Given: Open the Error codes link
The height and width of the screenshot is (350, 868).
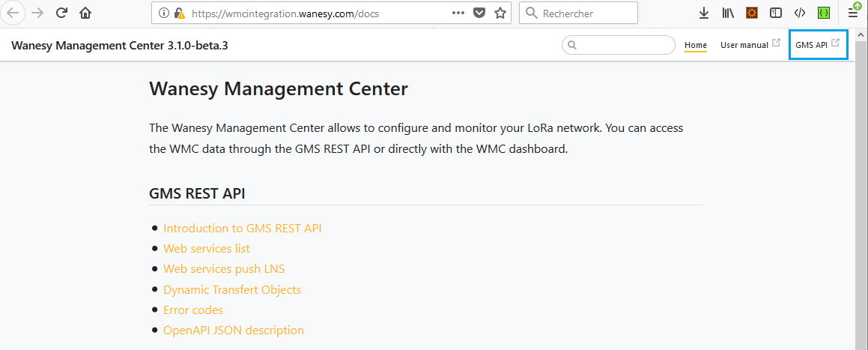Looking at the screenshot, I should (x=193, y=310).
